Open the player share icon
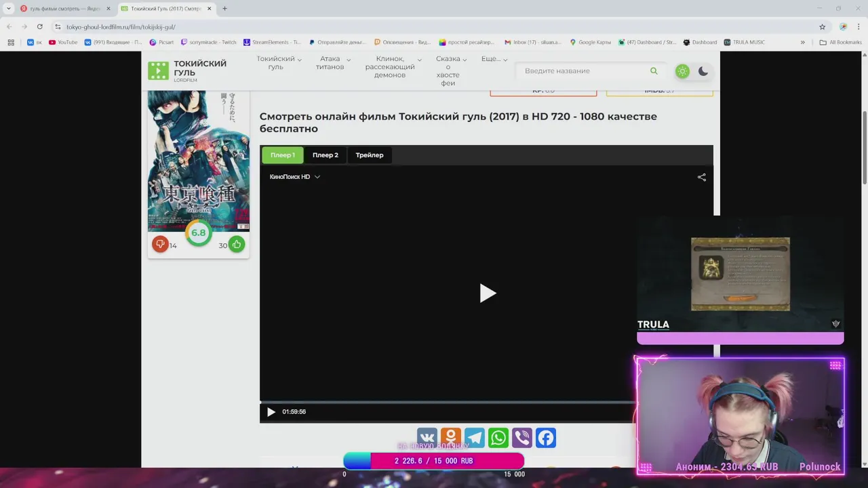Viewport: 868px width, 488px height. pos(702,177)
